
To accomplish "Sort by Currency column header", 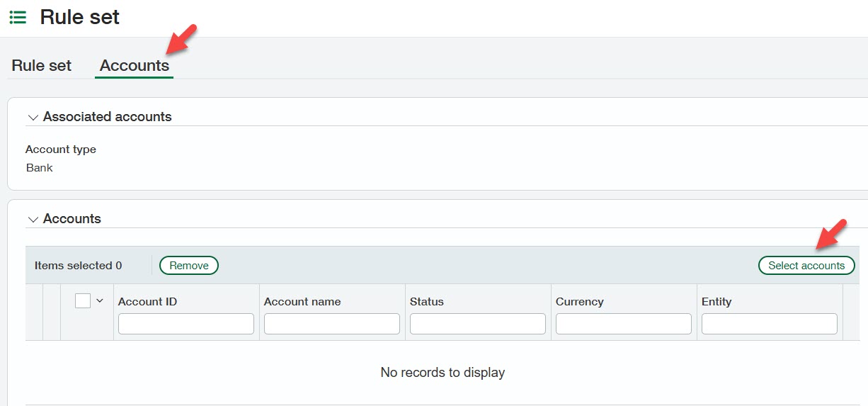I will point(579,302).
